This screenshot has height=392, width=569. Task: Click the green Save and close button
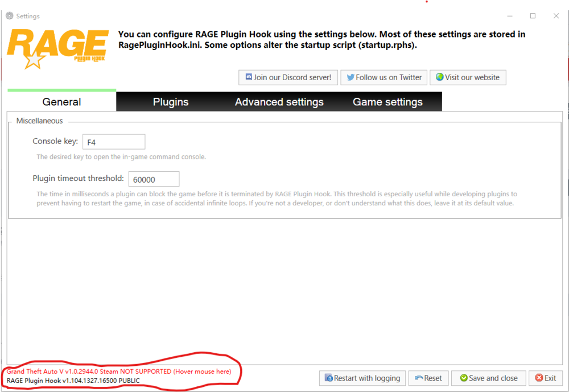[x=488, y=378]
